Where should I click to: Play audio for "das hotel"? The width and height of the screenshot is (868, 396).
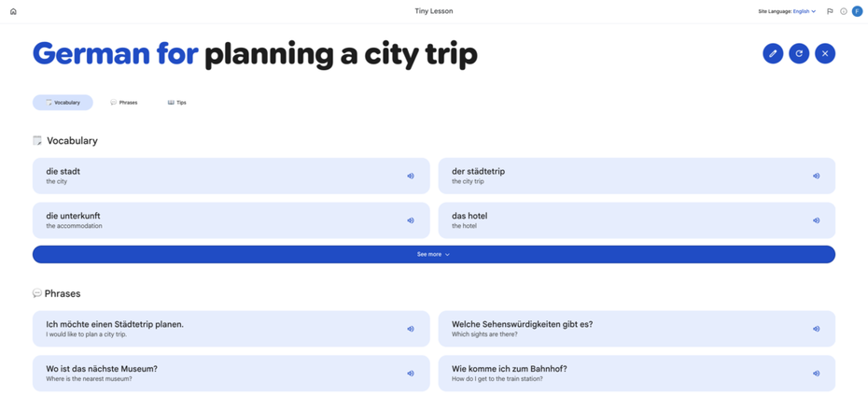816,220
